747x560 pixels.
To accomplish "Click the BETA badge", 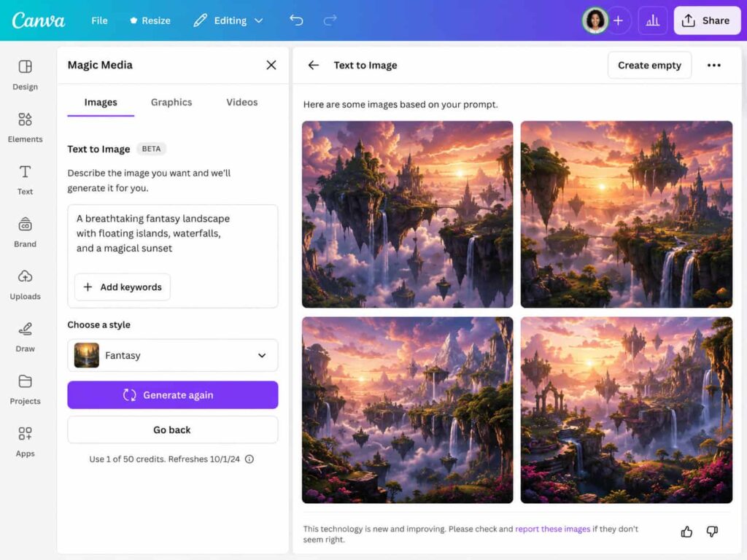I will [x=151, y=149].
